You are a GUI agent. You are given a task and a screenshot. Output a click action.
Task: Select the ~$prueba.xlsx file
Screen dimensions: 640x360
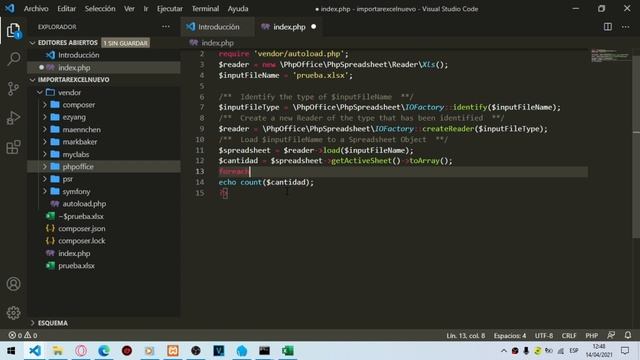click(104, 216)
